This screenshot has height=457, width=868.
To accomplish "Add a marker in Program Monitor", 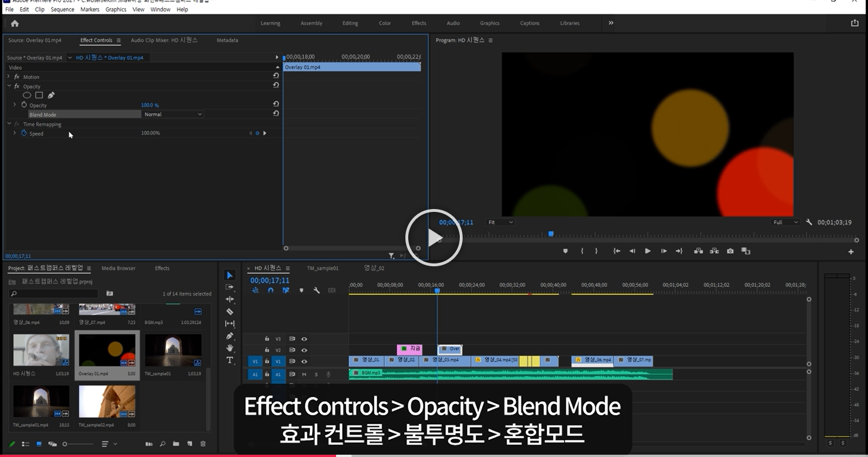I will tap(566, 251).
